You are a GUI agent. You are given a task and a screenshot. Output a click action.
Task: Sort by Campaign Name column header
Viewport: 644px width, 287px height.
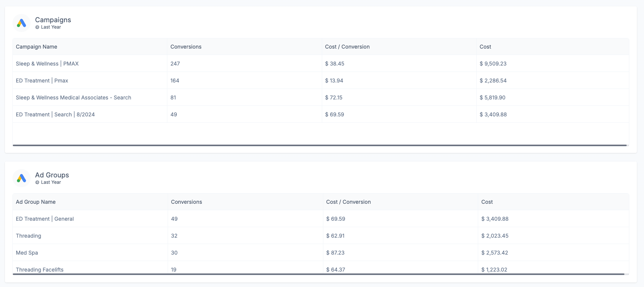[37, 47]
